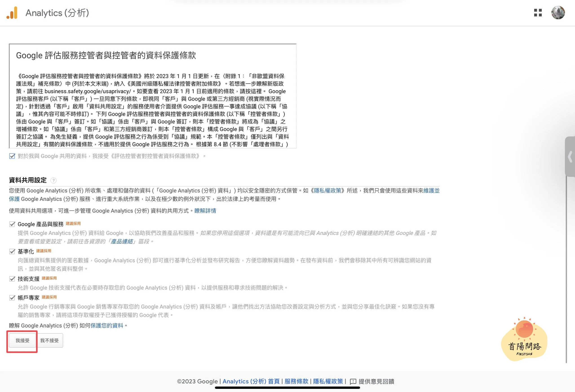
Task: Disable the 技術支援 checkbox
Action: pyautogui.click(x=12, y=279)
